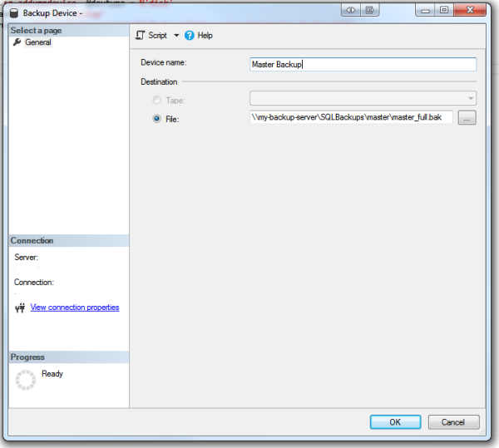Click the Ready progress spinner
Screen dimensions: 499x448
26,380
